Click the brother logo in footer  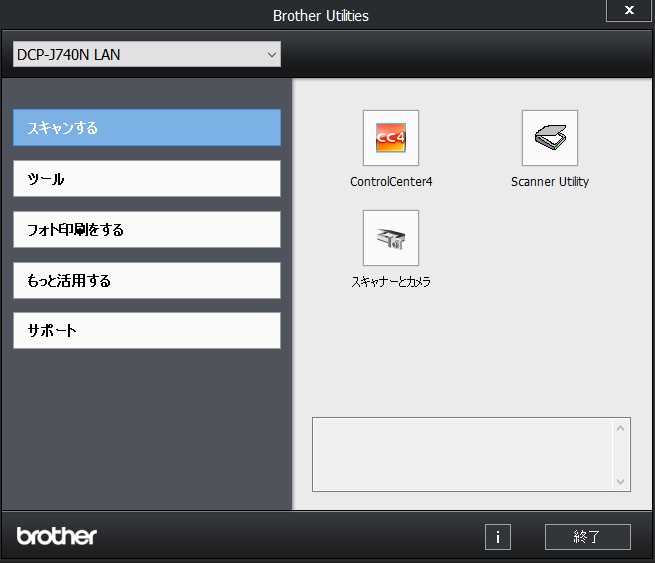[57, 536]
